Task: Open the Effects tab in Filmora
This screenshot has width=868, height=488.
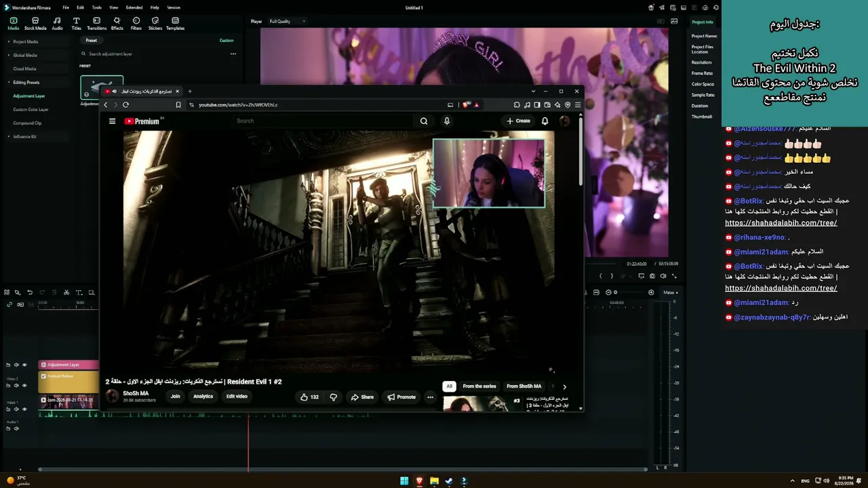Action: (117, 24)
